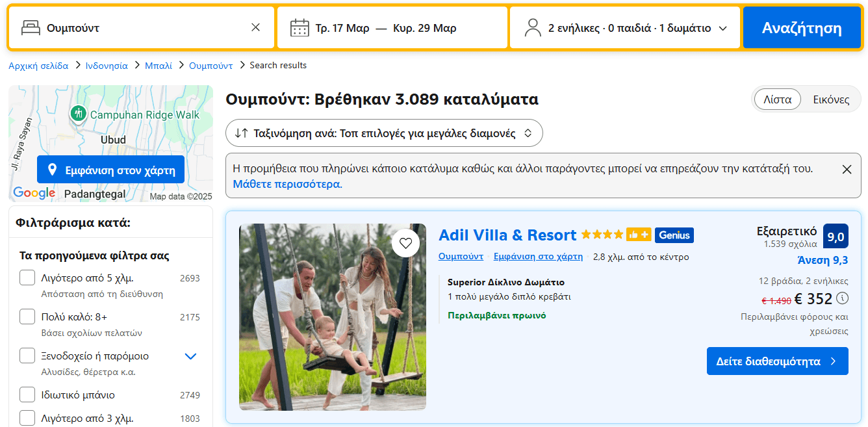Screen dimensions: 868x427
Task: Click the Campuhan Ridge Walk map marker
Action: (78, 114)
